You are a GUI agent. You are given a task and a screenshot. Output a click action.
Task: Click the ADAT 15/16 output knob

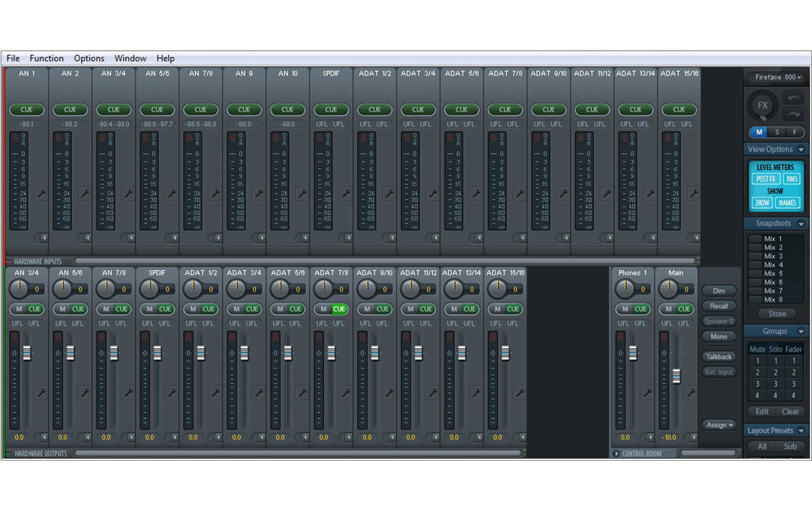click(x=497, y=289)
